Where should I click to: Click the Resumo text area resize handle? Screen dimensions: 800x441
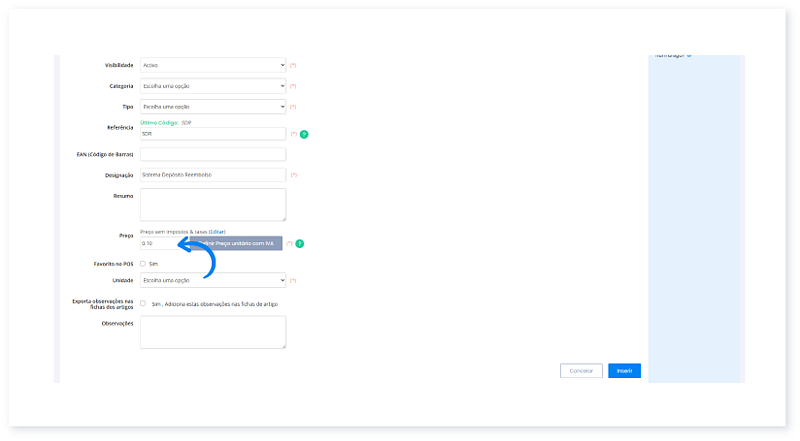(283, 218)
